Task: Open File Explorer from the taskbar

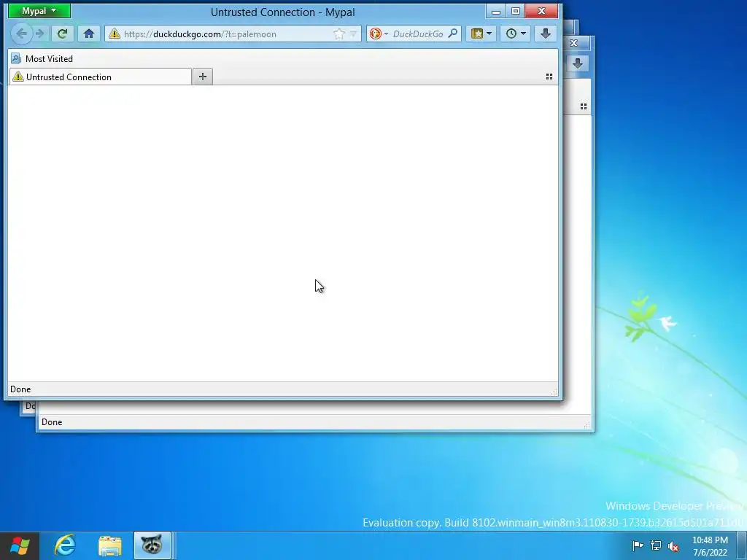Action: [109, 545]
